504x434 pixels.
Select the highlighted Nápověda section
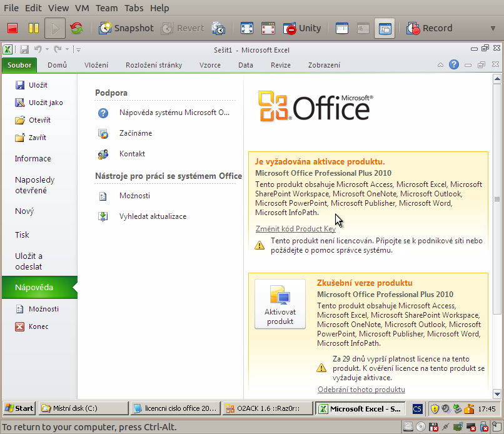[39, 288]
